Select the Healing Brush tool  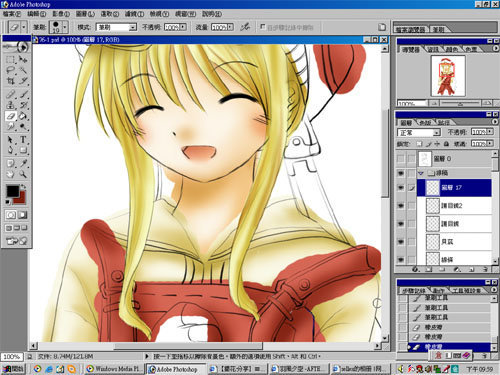click(10, 94)
